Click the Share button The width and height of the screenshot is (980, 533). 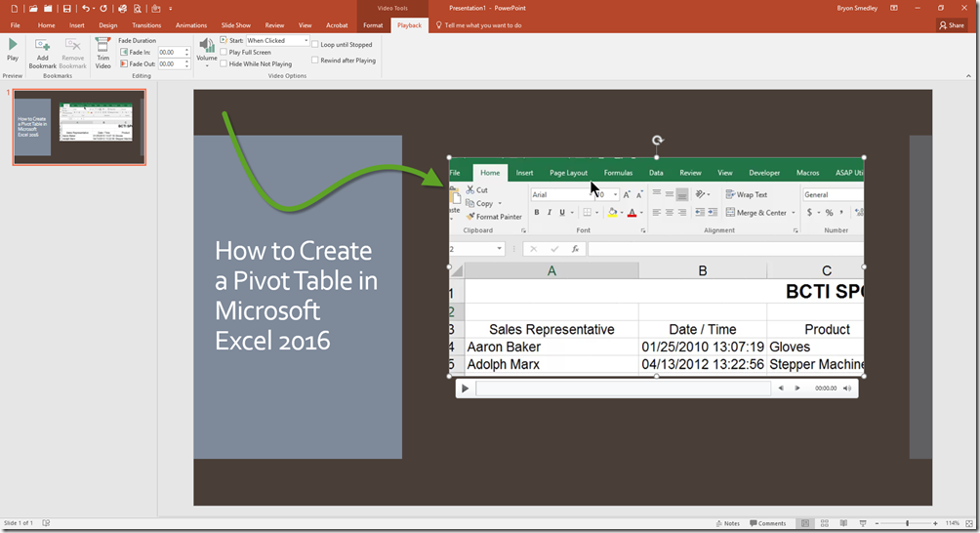point(952,25)
